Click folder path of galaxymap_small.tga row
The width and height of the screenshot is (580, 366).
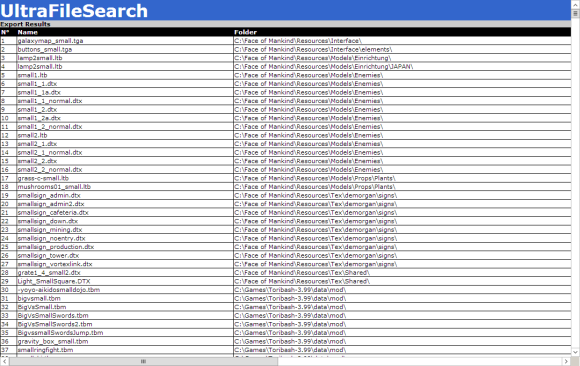pyautogui.click(x=298, y=41)
